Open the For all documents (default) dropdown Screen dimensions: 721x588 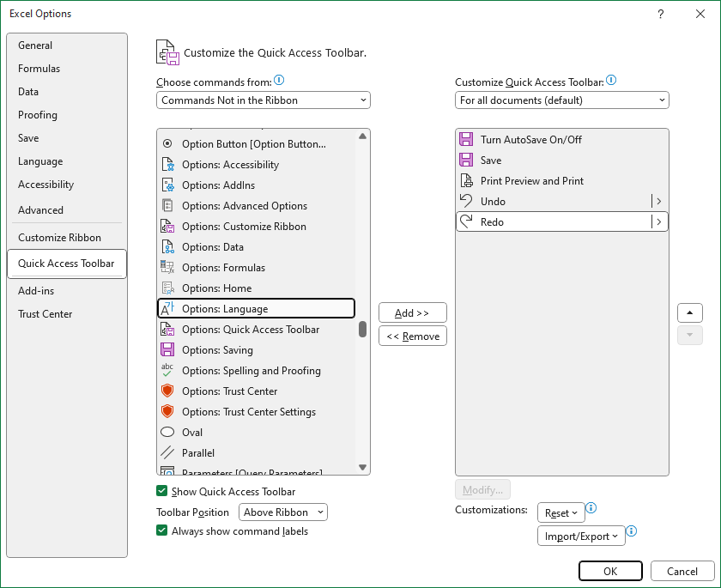562,100
